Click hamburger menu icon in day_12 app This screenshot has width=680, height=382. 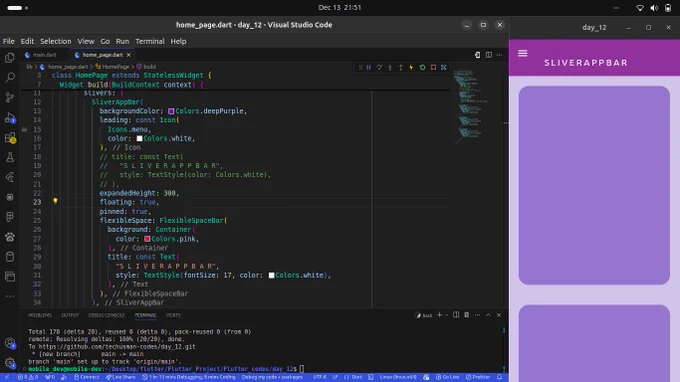click(523, 53)
